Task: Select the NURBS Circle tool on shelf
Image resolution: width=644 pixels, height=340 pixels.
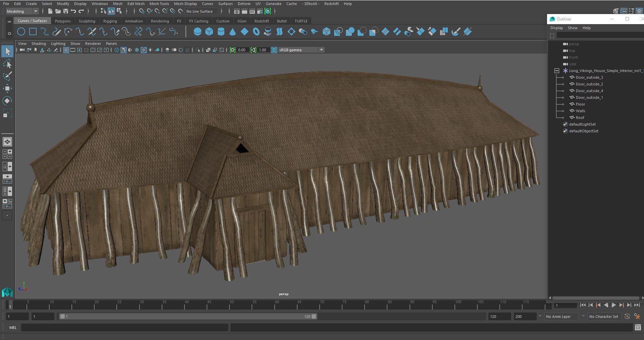Action: pyautogui.click(x=21, y=32)
